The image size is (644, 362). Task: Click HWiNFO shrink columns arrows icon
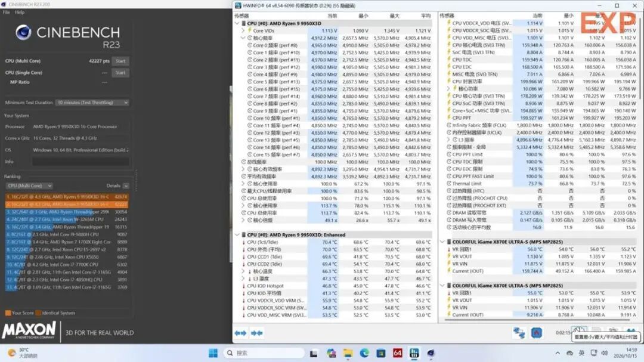click(x=256, y=333)
